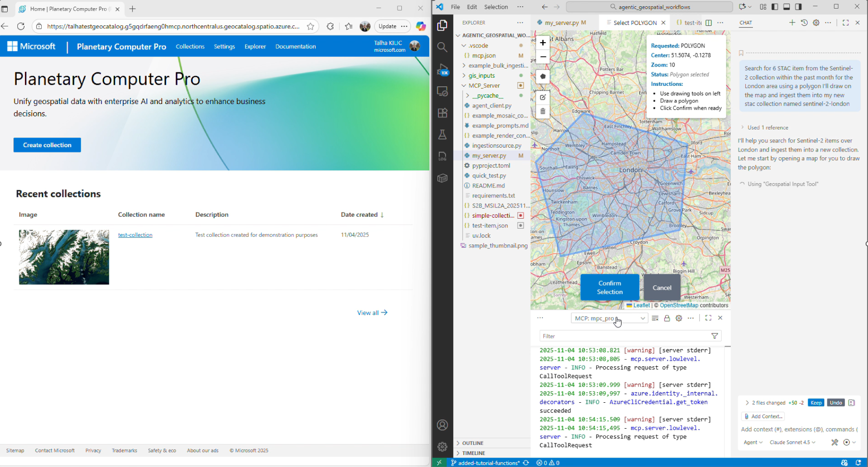Toggle output panel scroll lock
868x467 pixels.
(667, 318)
